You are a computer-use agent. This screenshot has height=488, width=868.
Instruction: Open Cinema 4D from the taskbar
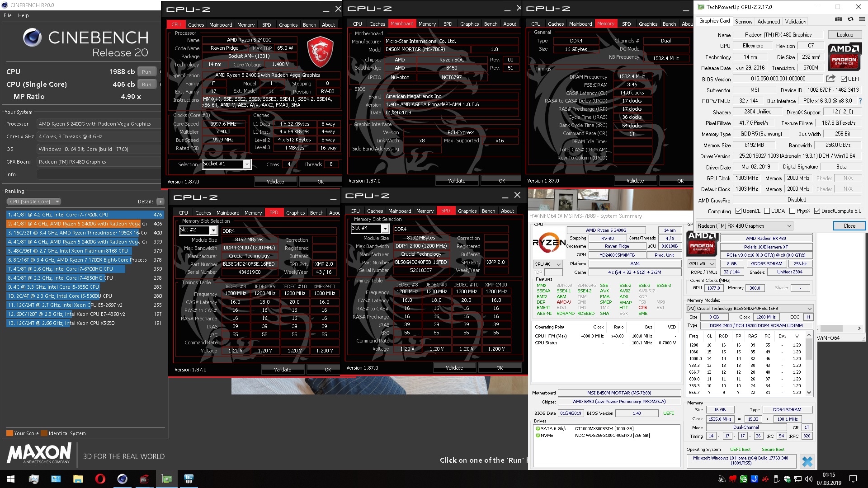pos(123,479)
